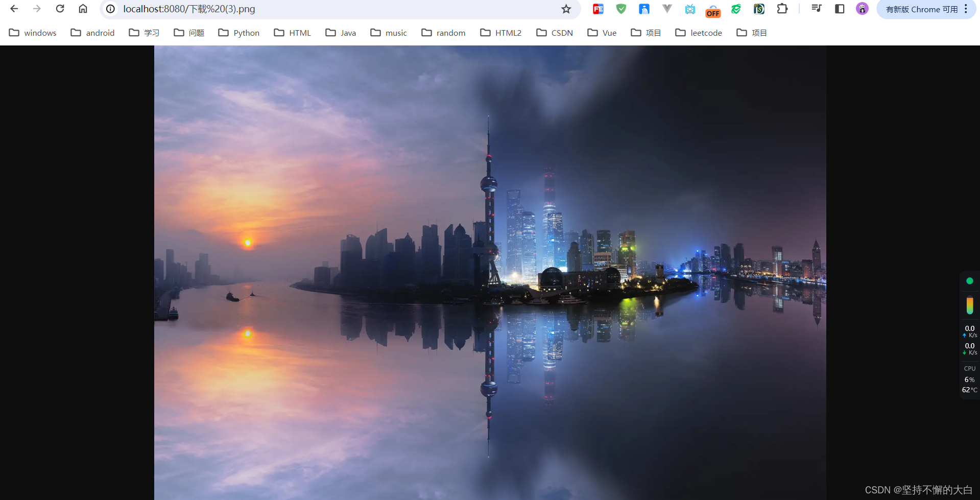The image size is (980, 500).
Task: Click the CPU temperature monitor widget
Action: pyautogui.click(x=969, y=390)
